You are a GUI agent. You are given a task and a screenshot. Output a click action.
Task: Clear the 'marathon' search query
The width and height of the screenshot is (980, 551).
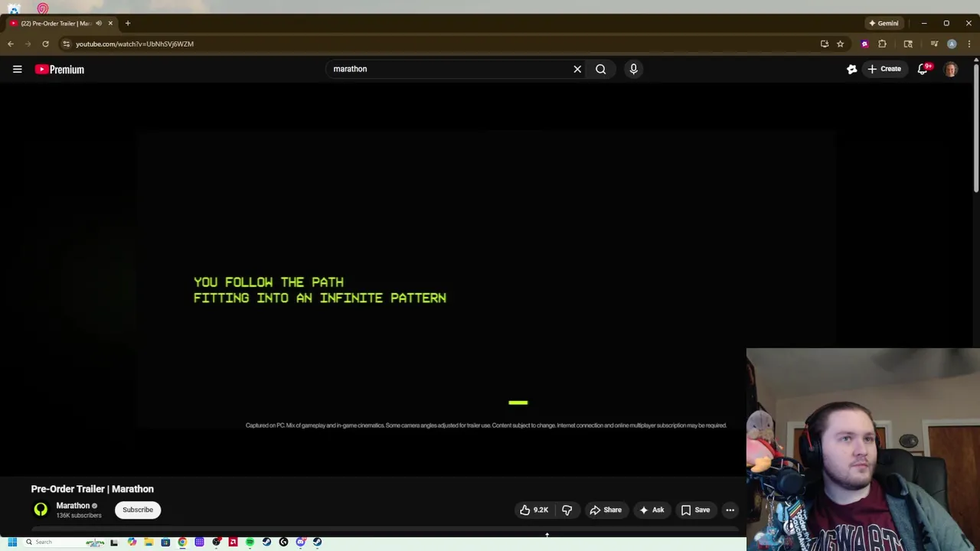coord(577,69)
